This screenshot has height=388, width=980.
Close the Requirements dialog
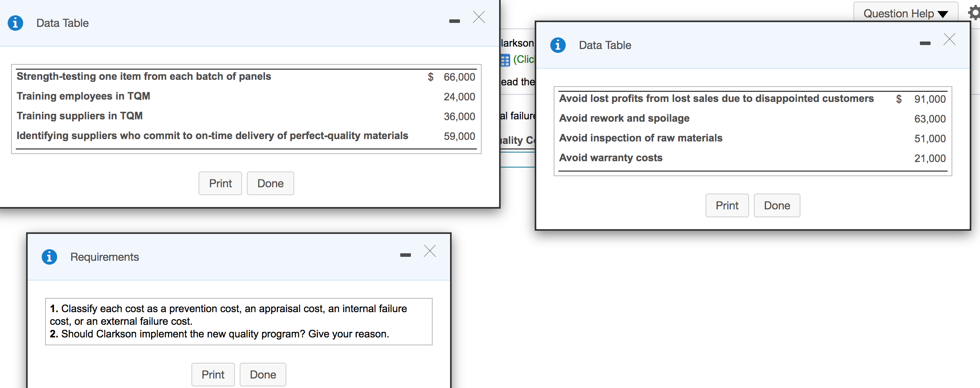(x=430, y=251)
